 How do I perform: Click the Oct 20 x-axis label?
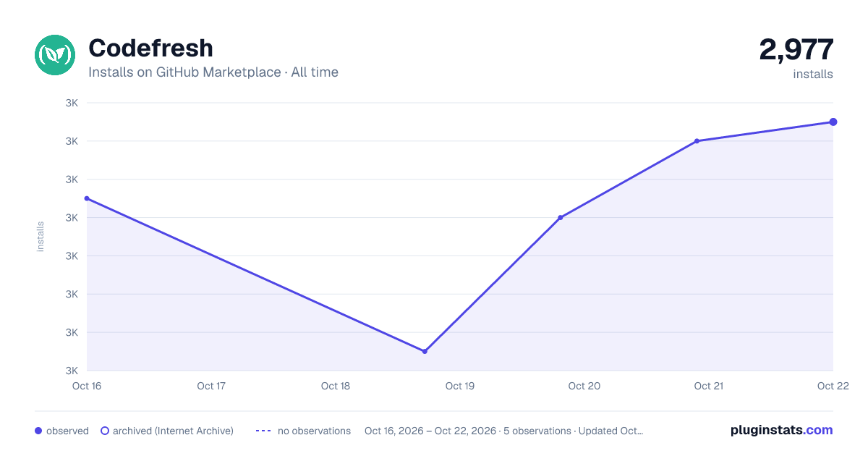[584, 386]
